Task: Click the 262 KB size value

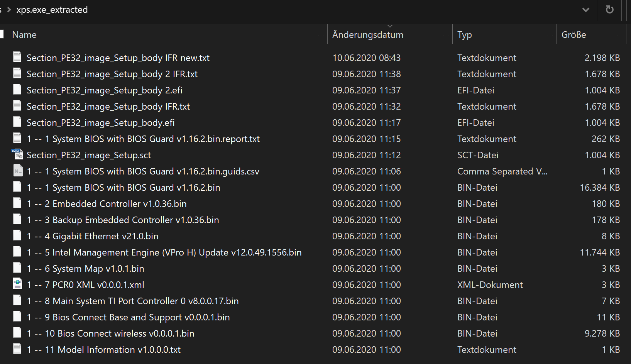Action: 606,139
